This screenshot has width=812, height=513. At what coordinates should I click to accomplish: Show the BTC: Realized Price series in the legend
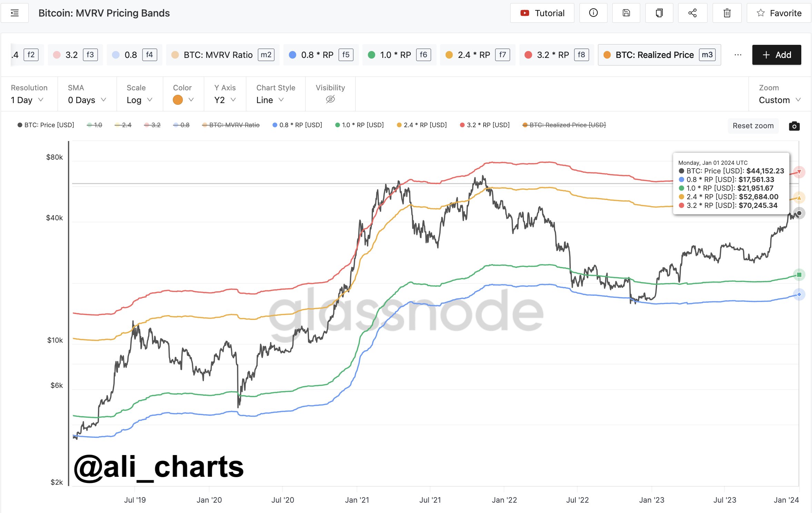point(564,125)
